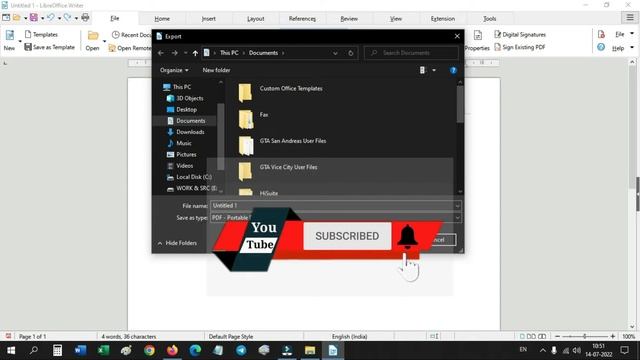The image size is (640, 360).
Task: Click the Refresh button beside the address bar
Action: (351, 53)
